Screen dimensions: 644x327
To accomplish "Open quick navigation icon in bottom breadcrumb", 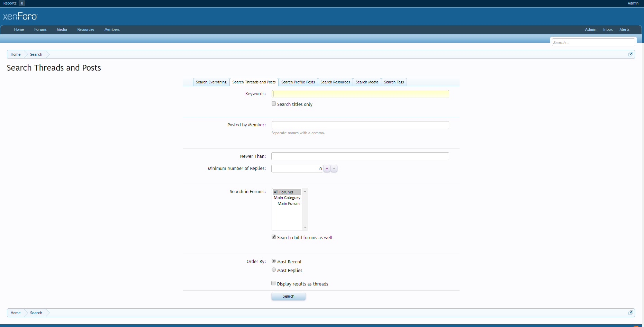I will (x=630, y=313).
